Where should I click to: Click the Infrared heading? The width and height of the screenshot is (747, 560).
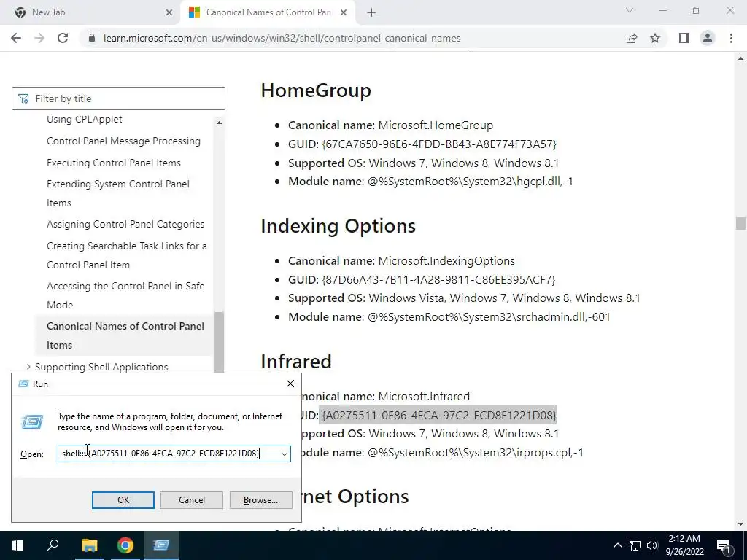click(x=296, y=362)
